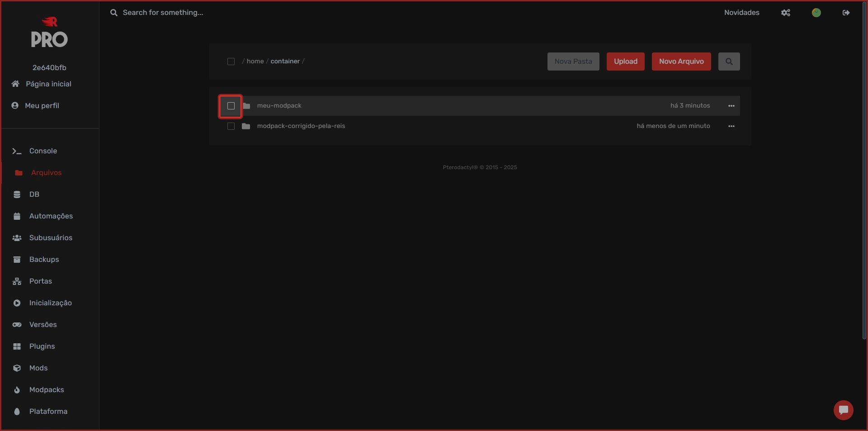Viewport: 868px width, 431px height.
Task: Click the DB database icon
Action: pyautogui.click(x=17, y=194)
